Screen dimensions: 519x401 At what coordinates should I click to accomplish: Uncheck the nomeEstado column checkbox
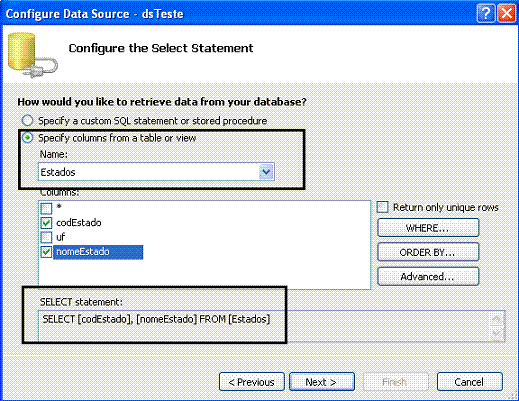[46, 252]
